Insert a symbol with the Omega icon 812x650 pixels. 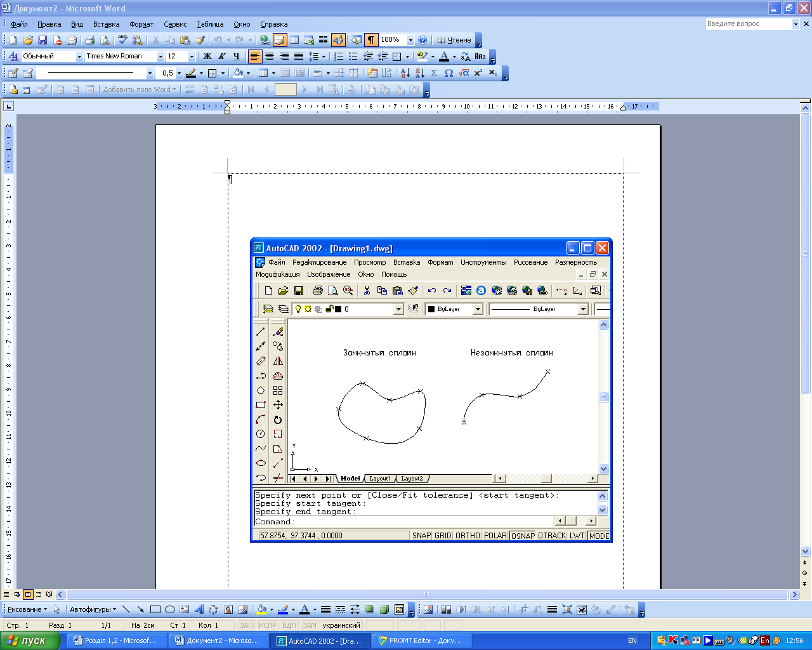pyautogui.click(x=449, y=73)
